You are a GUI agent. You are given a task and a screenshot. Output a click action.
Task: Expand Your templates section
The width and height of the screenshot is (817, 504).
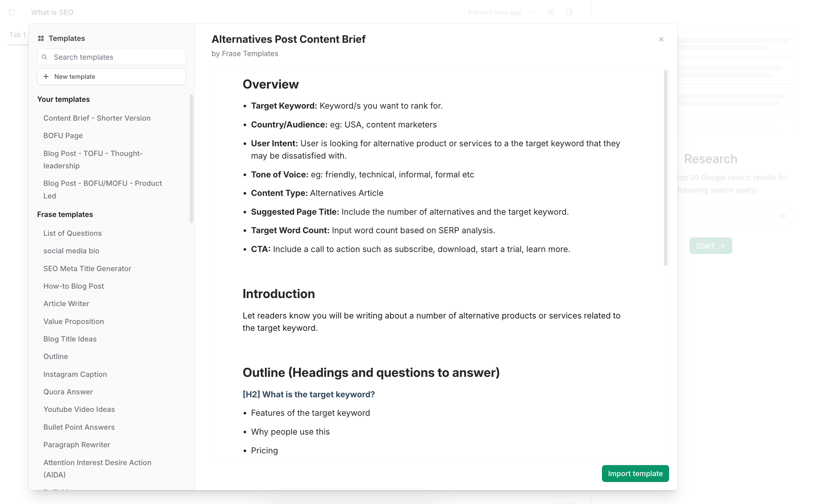63,99
